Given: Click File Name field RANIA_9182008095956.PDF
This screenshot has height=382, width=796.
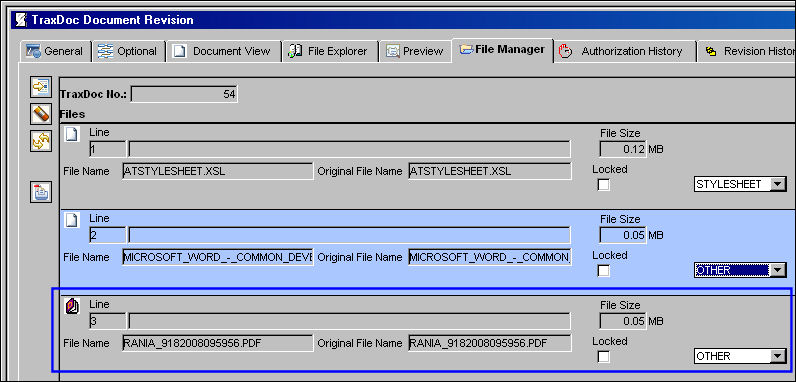Looking at the screenshot, I should 218,343.
